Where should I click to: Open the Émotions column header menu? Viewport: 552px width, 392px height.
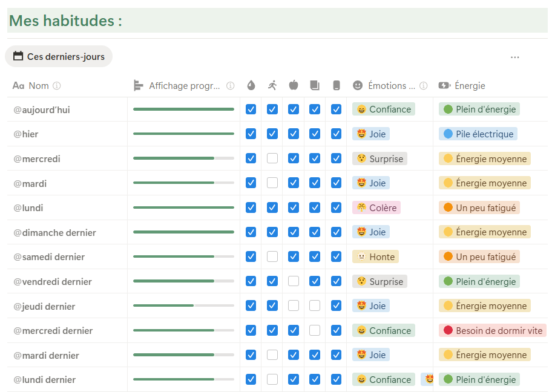click(390, 85)
